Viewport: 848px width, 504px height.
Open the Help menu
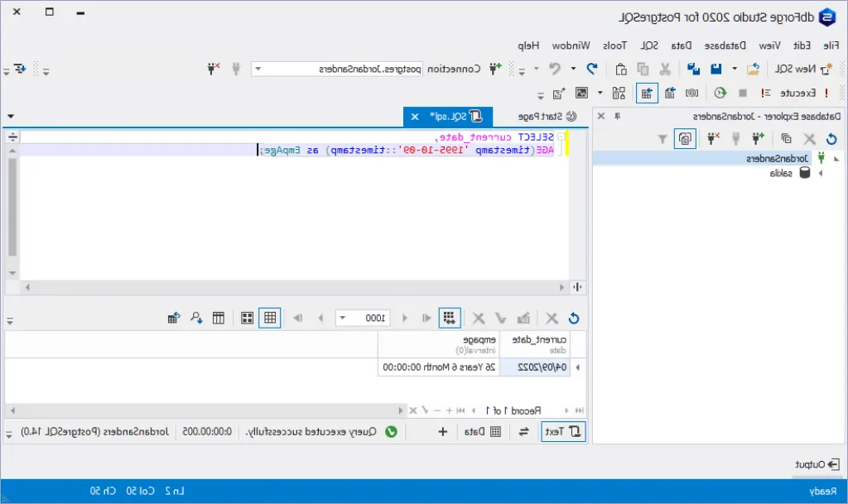[x=528, y=46]
